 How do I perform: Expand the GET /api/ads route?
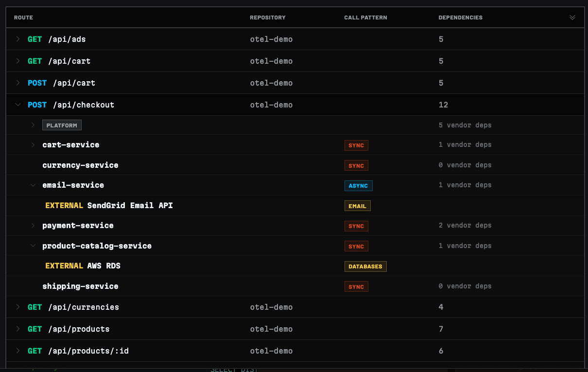click(17, 39)
